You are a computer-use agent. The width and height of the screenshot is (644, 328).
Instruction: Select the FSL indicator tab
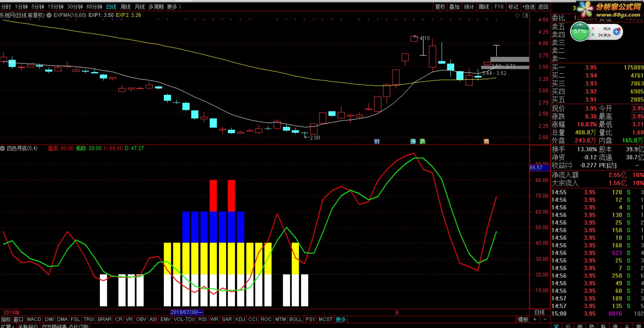75,319
